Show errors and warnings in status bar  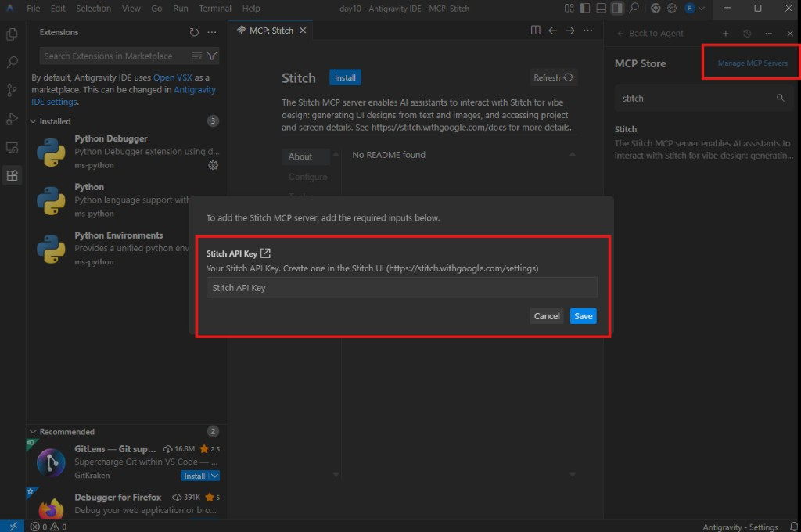(x=48, y=527)
